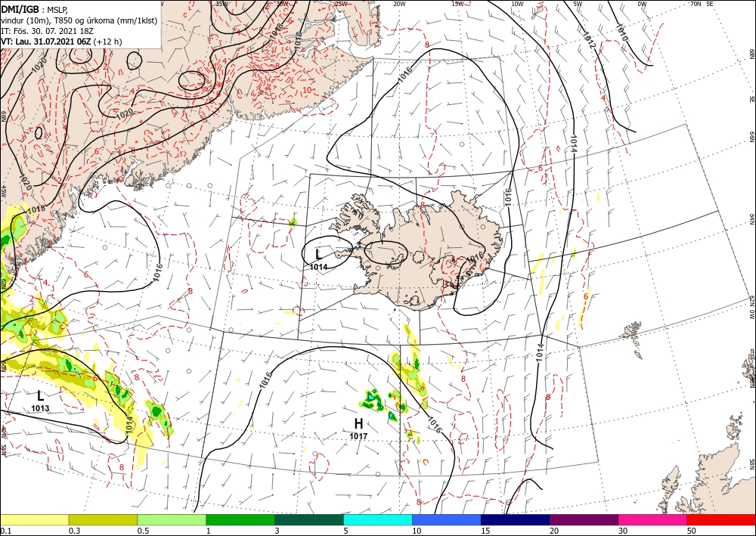
Task: Click the legend value "30"
Action: (622, 531)
